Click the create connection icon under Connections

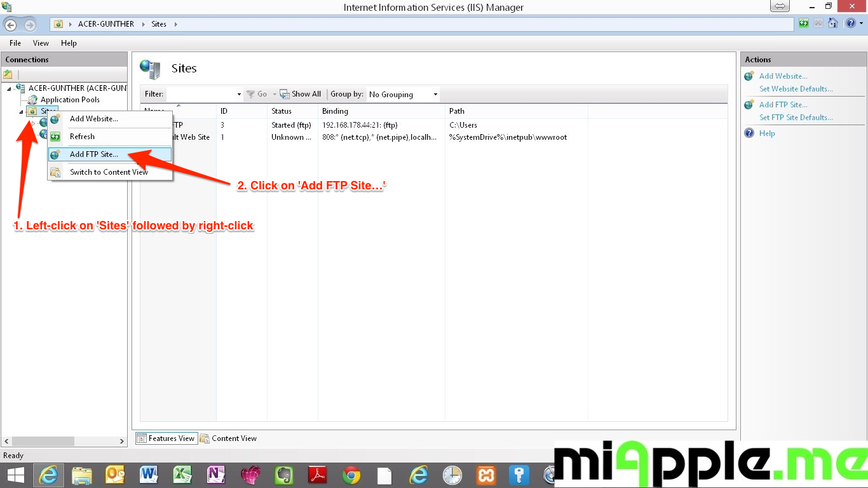8,74
